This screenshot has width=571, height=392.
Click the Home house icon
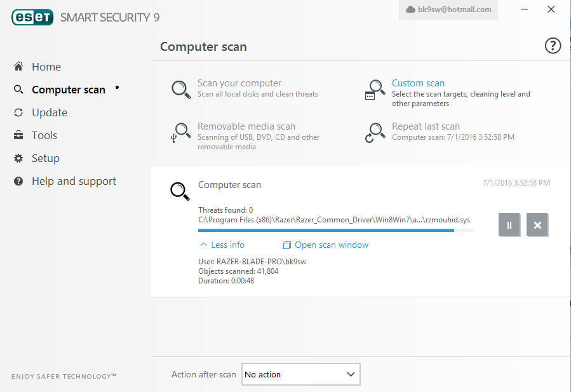(x=18, y=66)
